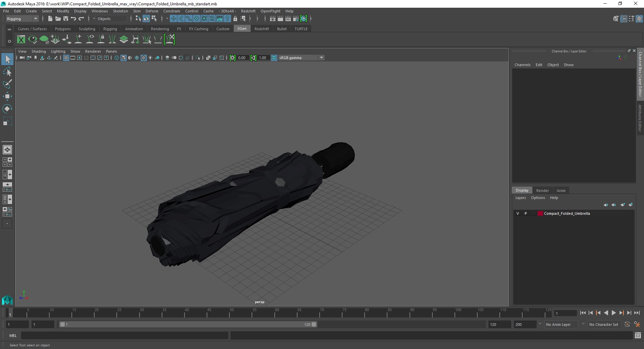Create new empty layer icon
Image resolution: width=644 pixels, height=349 pixels.
[x=623, y=205]
